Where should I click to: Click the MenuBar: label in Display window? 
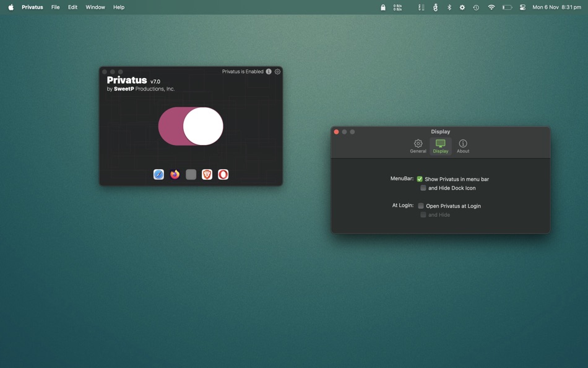tap(402, 178)
